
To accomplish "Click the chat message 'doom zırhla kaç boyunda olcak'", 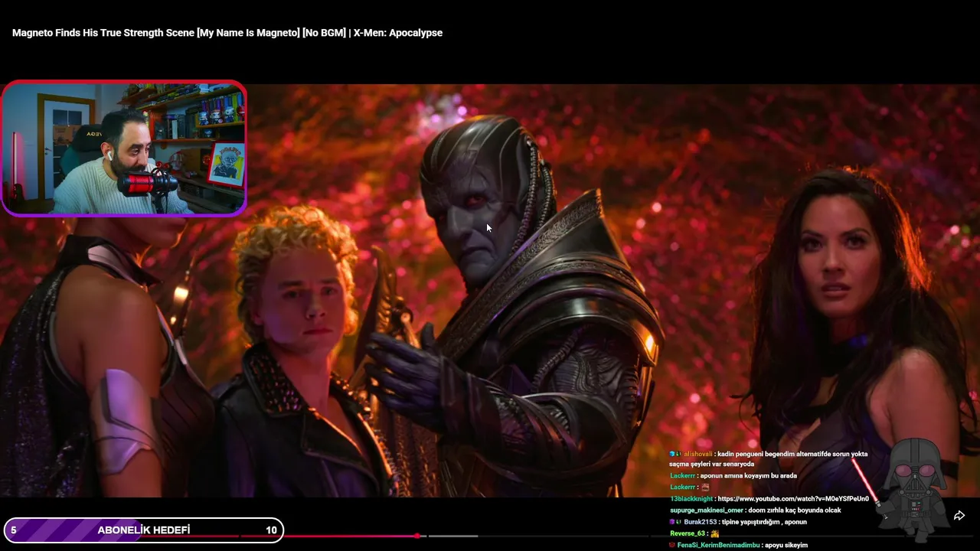I will coord(795,510).
